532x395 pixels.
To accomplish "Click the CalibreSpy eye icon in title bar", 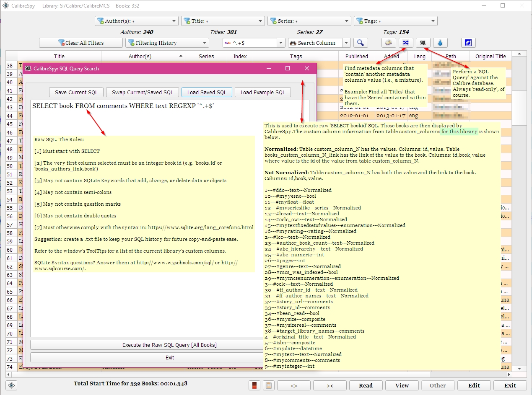I will [x=6, y=6].
